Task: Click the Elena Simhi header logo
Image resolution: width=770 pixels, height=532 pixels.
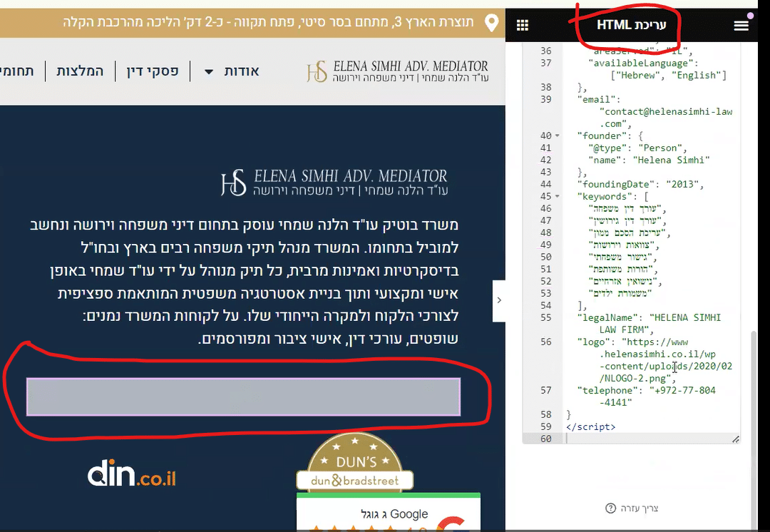Action: click(x=398, y=72)
